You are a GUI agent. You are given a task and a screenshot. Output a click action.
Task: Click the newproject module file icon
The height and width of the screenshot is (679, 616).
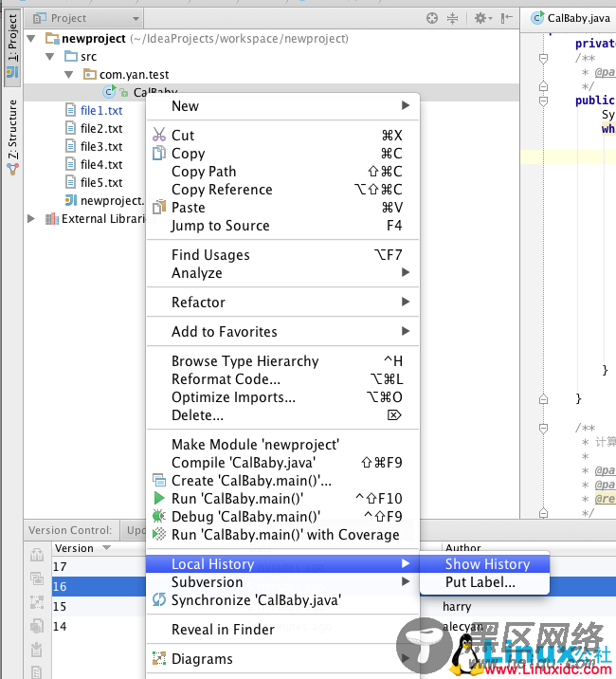pyautogui.click(x=70, y=200)
